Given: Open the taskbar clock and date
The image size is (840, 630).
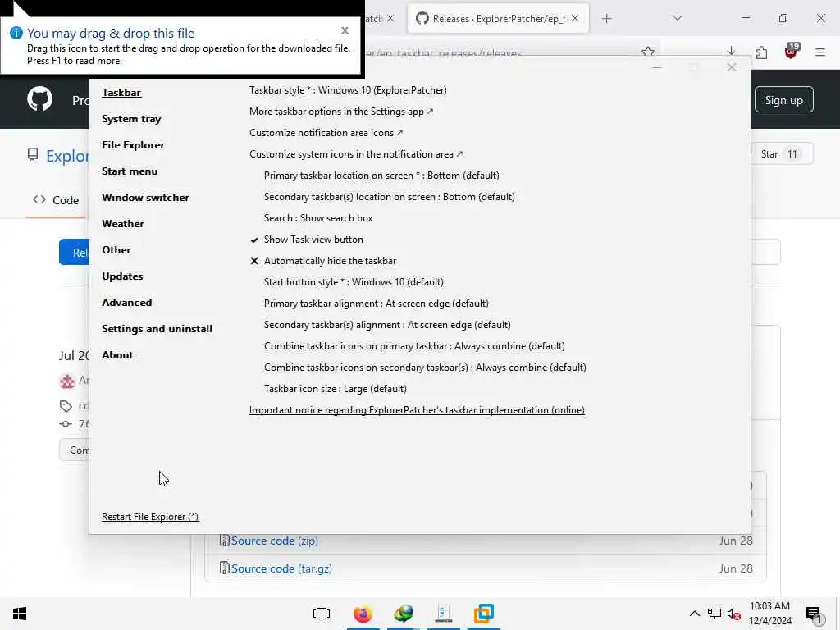Looking at the screenshot, I should point(769,614).
